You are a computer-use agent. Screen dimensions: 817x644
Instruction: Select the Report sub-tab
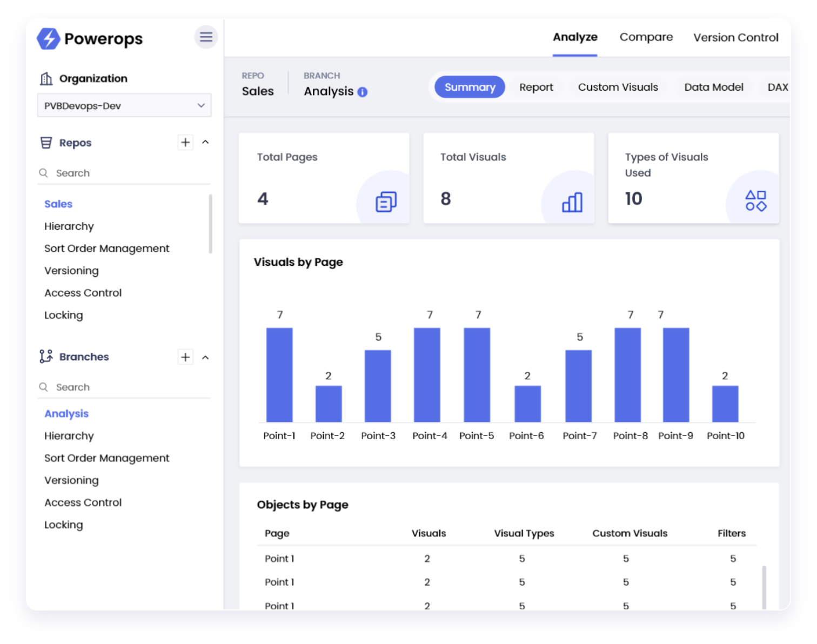tap(536, 88)
